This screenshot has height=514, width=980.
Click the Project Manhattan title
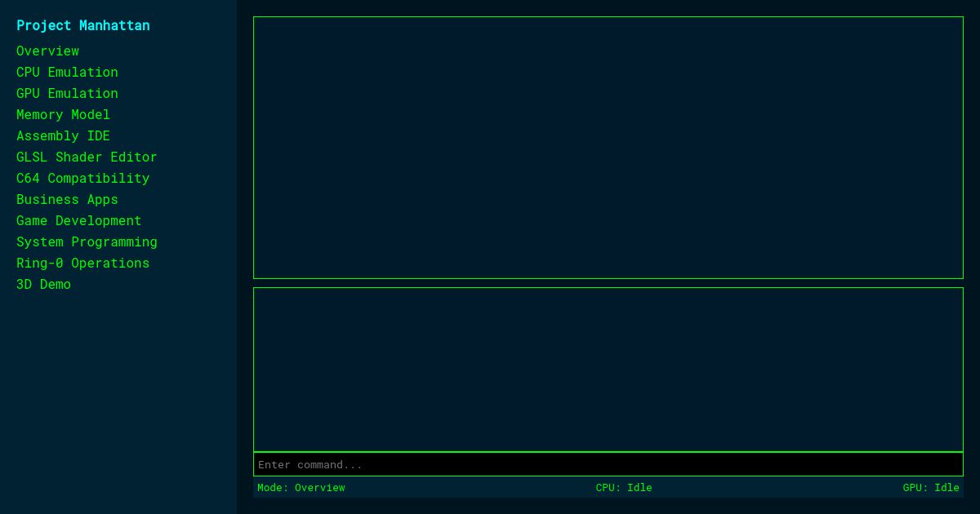click(82, 25)
